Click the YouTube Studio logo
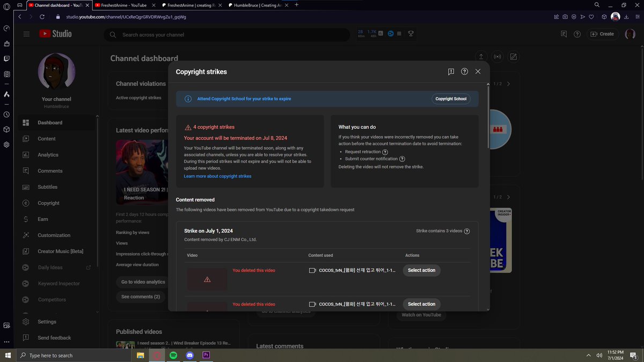 [x=55, y=34]
